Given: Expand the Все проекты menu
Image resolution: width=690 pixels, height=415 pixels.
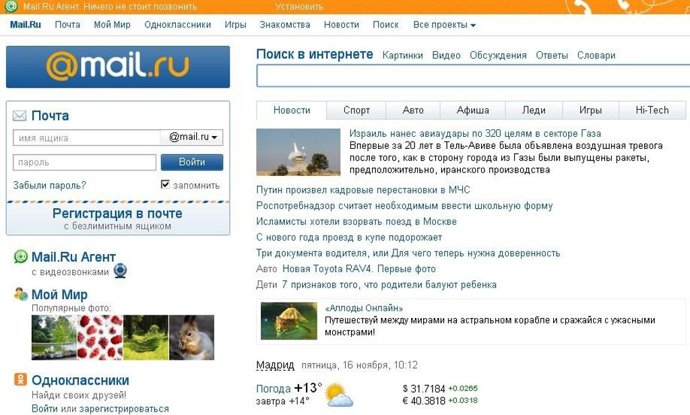Looking at the screenshot, I should (444, 25).
